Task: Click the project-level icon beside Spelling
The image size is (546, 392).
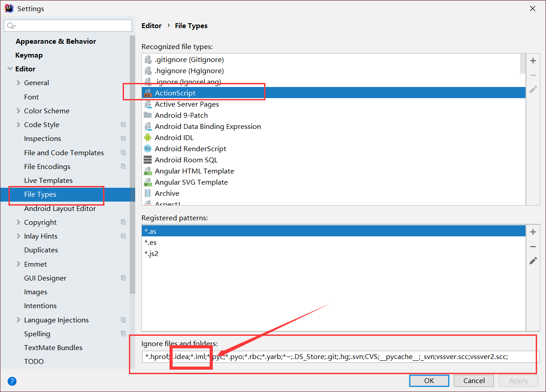Action: pos(123,334)
